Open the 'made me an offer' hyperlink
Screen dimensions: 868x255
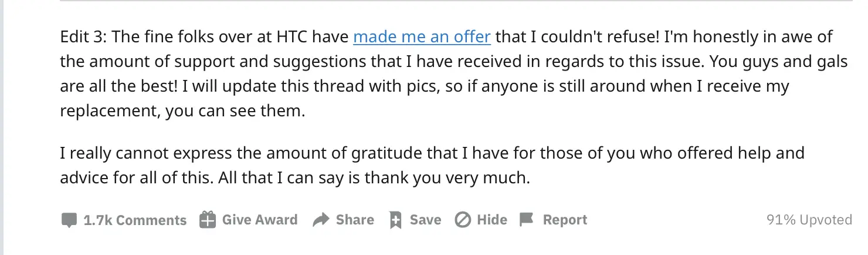[x=422, y=36]
